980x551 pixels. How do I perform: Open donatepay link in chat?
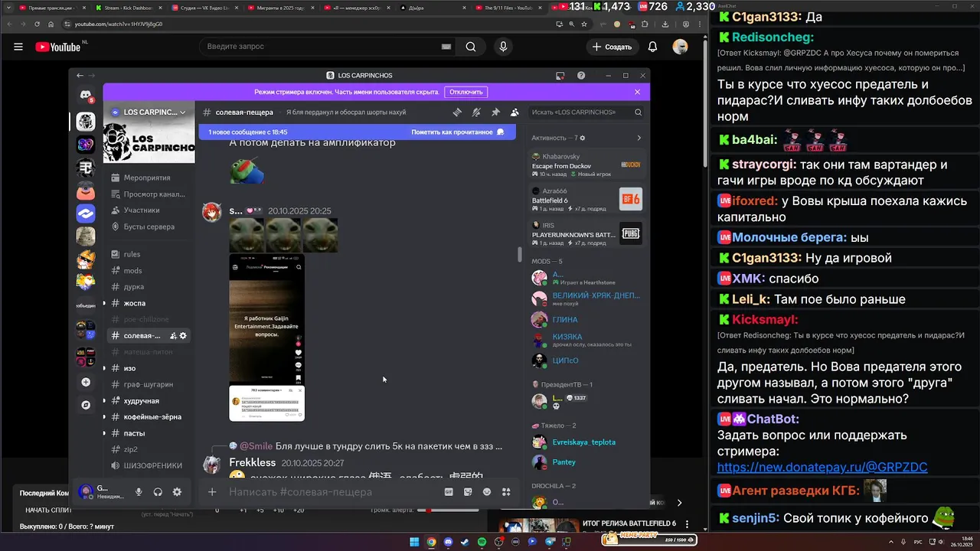coord(822,467)
